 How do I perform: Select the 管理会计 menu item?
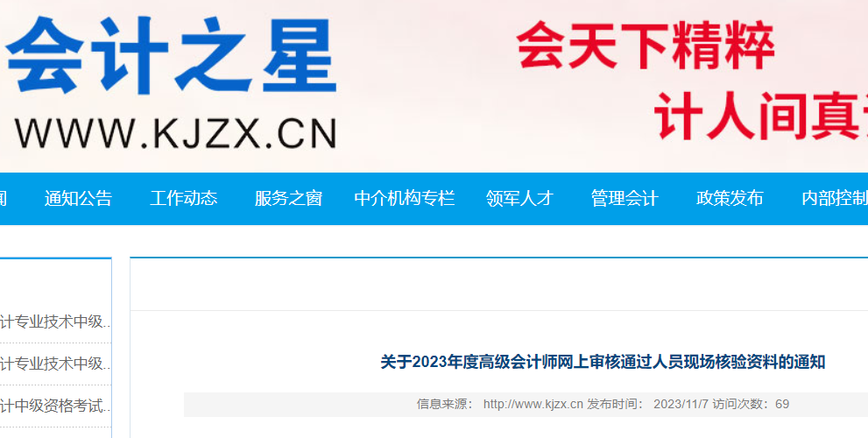[625, 198]
